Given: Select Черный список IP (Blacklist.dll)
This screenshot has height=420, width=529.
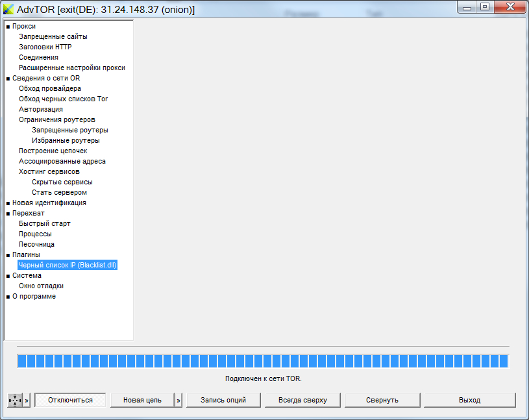Looking at the screenshot, I should tap(68, 265).
